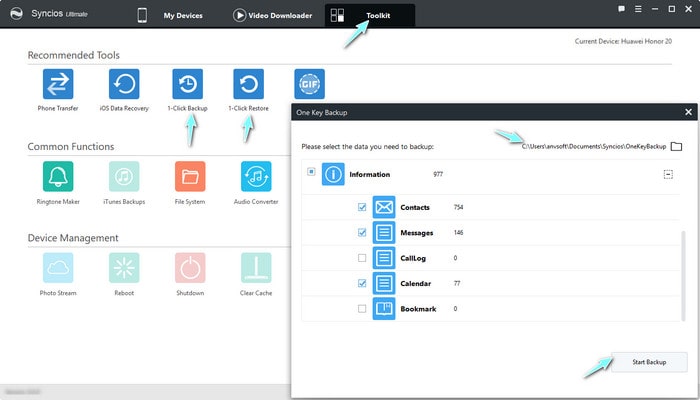Click the Messages label
Image resolution: width=700 pixels, height=400 pixels.
pyautogui.click(x=417, y=233)
